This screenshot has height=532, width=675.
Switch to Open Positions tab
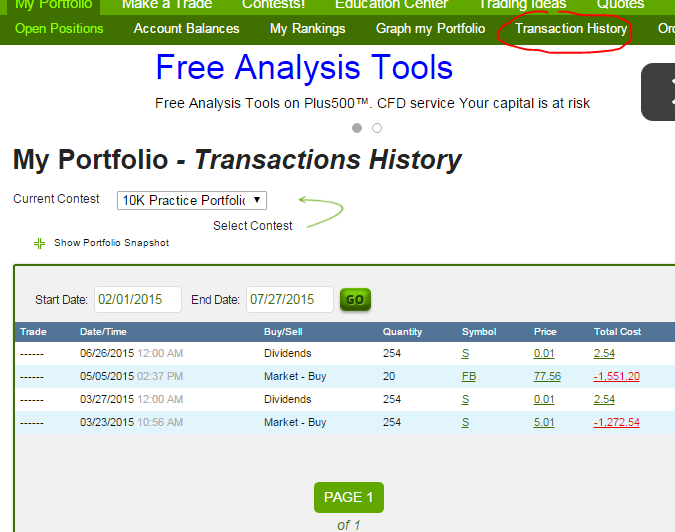pyautogui.click(x=59, y=29)
